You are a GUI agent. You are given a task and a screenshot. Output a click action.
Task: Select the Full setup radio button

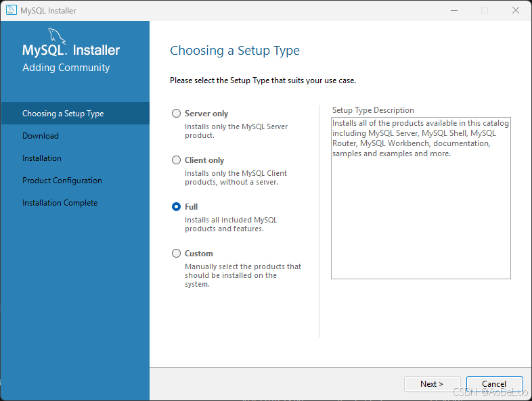click(x=176, y=207)
